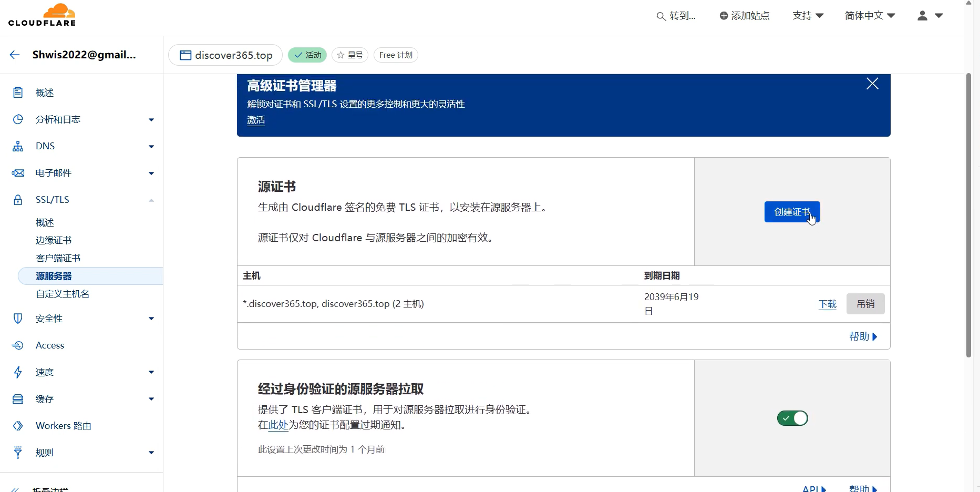Toggle off authenticated origin pulls switch
980x492 pixels.
click(792, 418)
